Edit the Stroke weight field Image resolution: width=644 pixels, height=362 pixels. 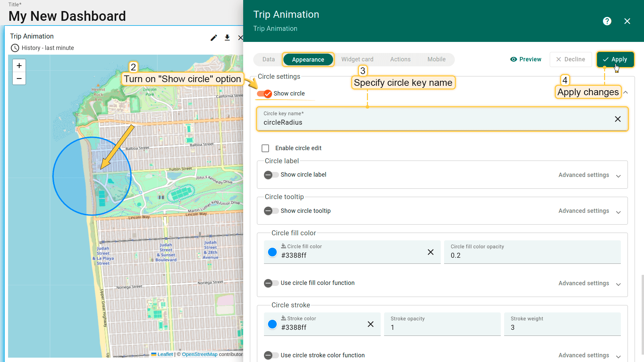coord(562,324)
